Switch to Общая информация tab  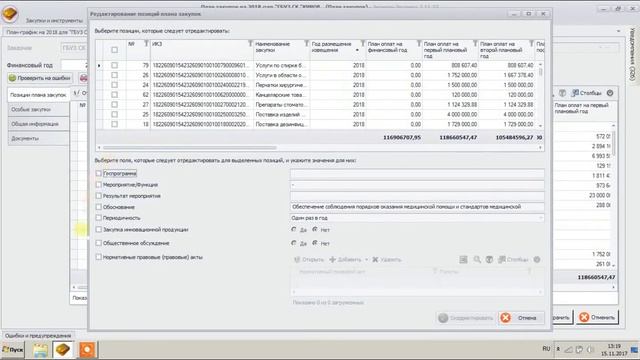tap(38, 124)
